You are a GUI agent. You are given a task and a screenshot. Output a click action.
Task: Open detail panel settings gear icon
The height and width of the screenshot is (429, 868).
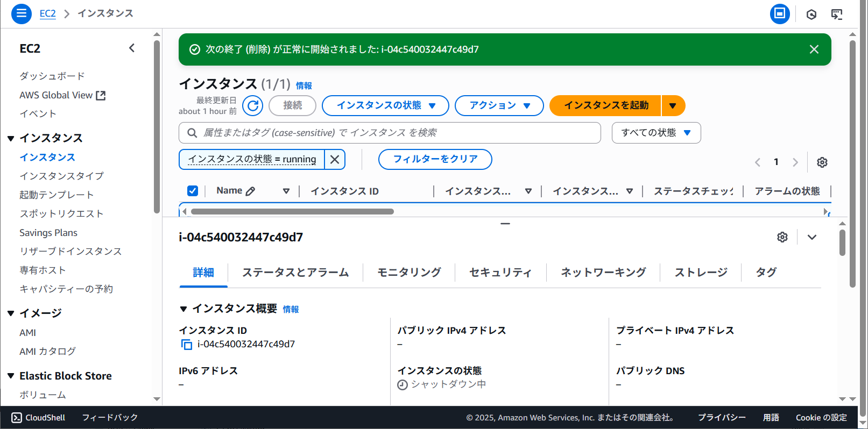(782, 237)
